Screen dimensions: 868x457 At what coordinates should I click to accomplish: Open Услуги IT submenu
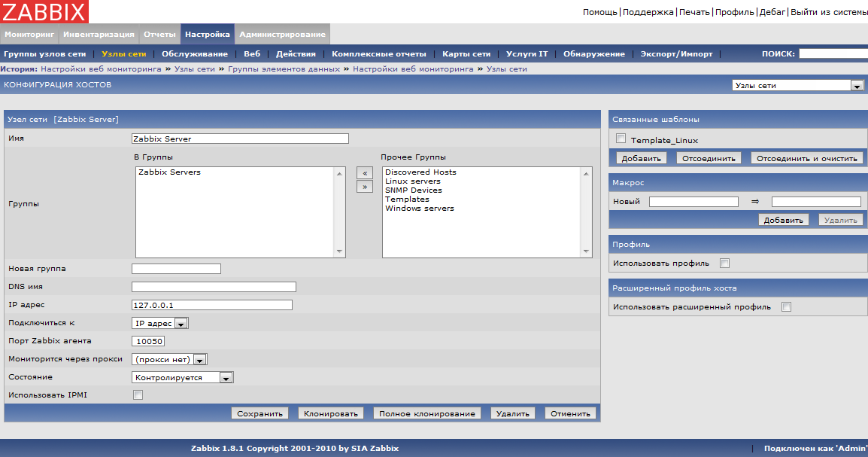click(527, 53)
